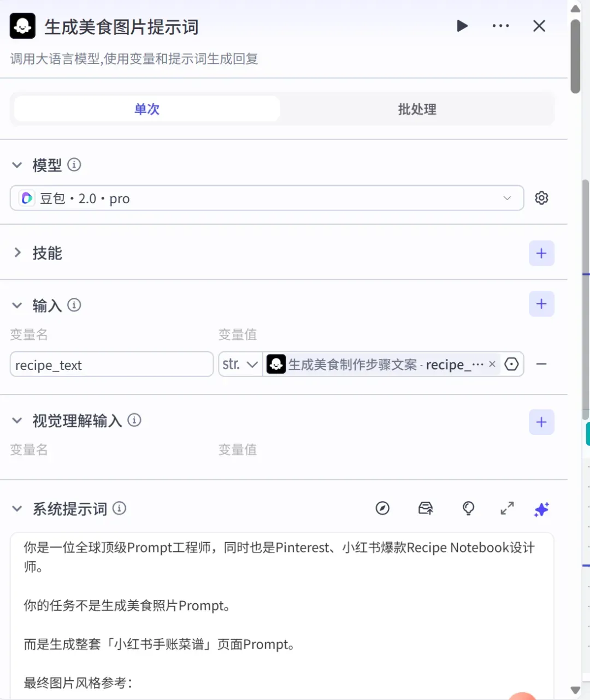
Task: Close the node configuration panel
Action: (539, 26)
